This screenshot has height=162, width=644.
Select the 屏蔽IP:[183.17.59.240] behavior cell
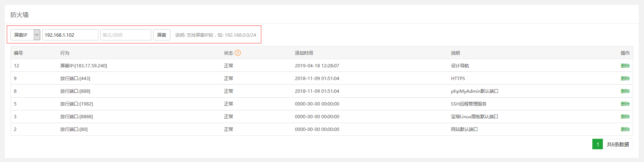click(83, 66)
